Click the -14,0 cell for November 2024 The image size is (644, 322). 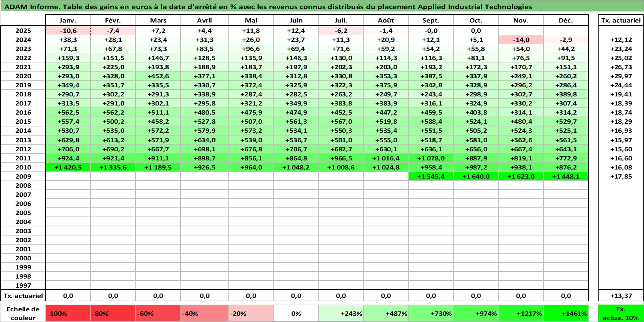click(x=521, y=40)
